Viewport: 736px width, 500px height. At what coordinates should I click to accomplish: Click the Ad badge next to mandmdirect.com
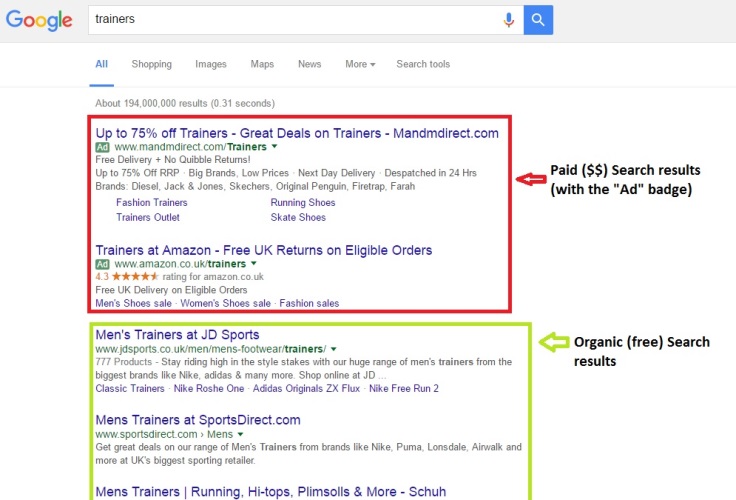click(102, 147)
